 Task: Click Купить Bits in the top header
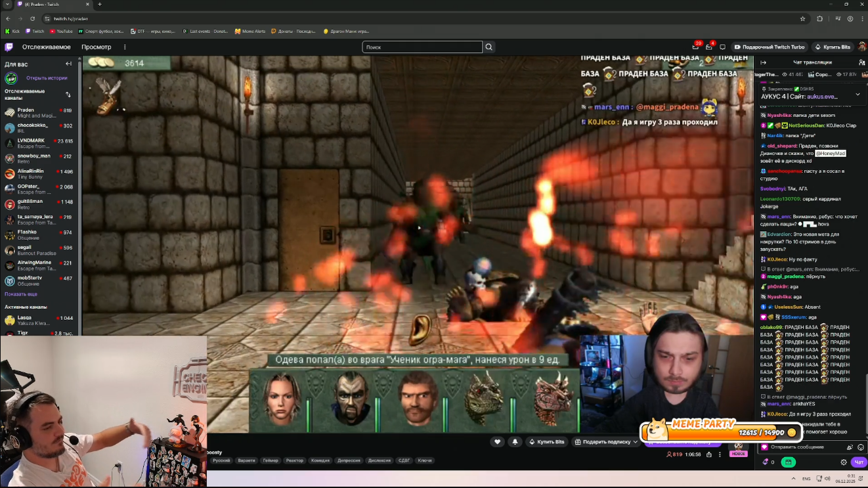pyautogui.click(x=833, y=47)
